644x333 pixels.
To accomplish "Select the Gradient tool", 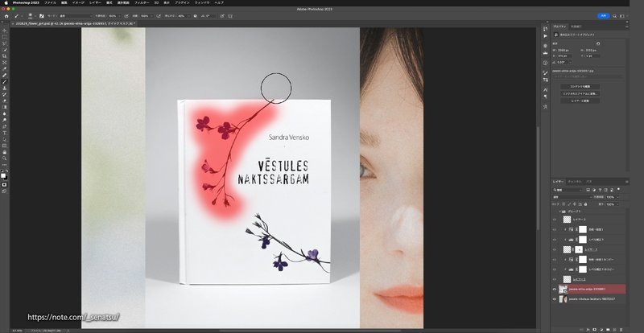I will (x=5, y=107).
